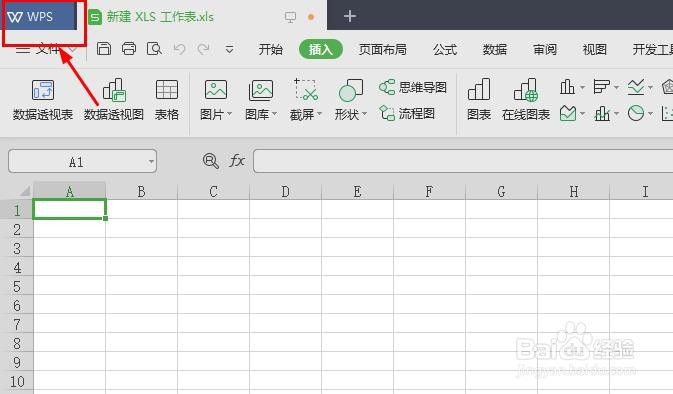This screenshot has height=394, width=673.
Task: Open the 公式 ribbon tab
Action: 445,50
